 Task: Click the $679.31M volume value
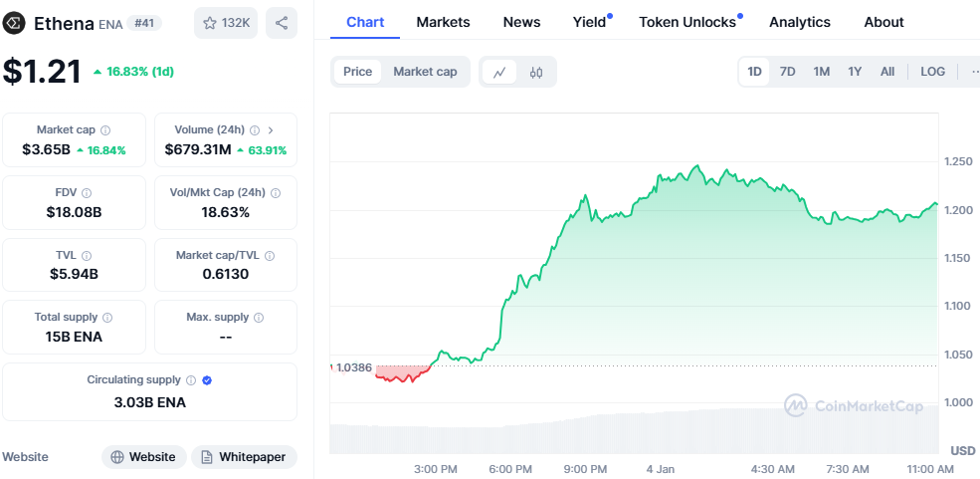(x=198, y=150)
